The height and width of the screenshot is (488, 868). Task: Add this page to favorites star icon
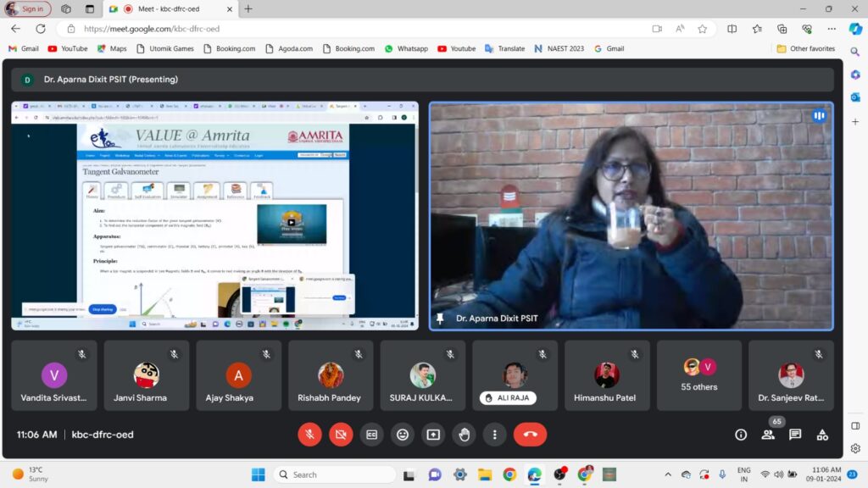[703, 28]
